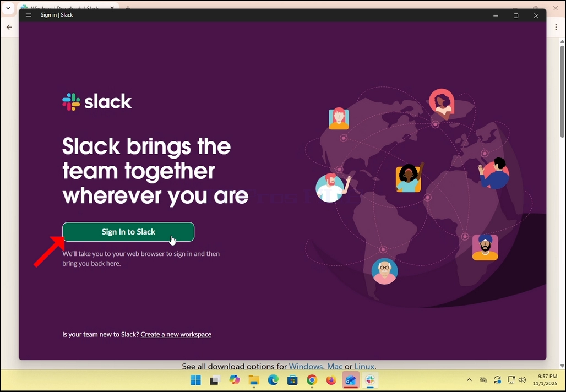
Task: Click the Linux download link in browser page
Action: pyautogui.click(x=364, y=366)
